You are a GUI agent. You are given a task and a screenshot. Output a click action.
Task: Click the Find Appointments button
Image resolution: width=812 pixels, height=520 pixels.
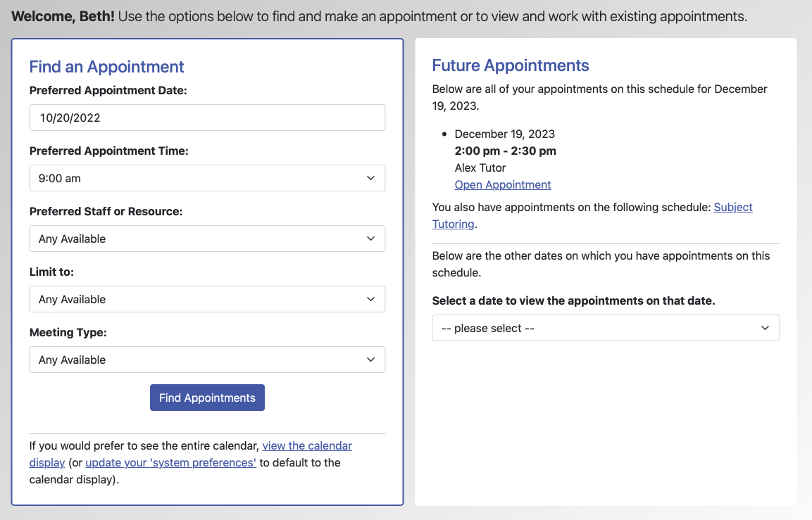(207, 398)
